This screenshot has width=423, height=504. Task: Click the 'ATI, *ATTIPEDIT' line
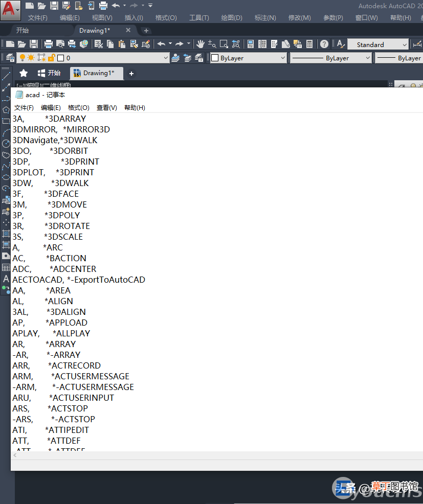click(51, 430)
